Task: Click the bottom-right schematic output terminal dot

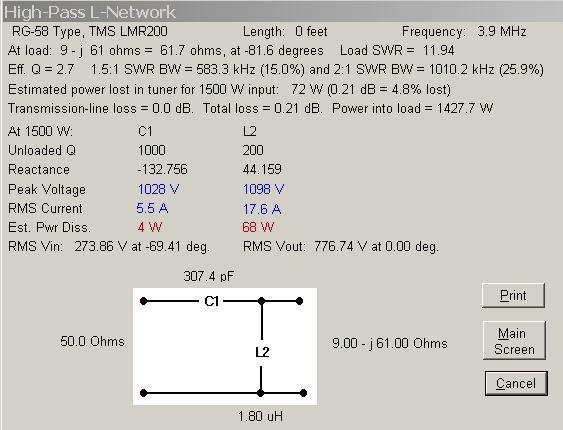Action: (303, 393)
